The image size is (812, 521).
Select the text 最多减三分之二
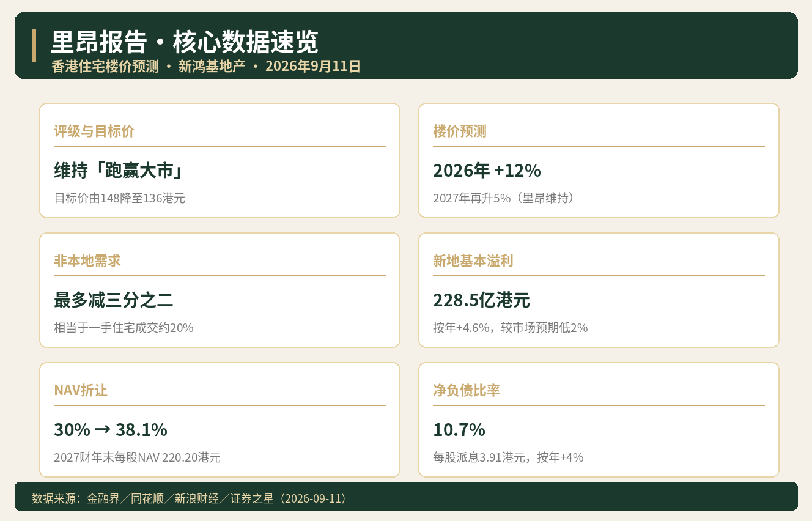point(114,300)
